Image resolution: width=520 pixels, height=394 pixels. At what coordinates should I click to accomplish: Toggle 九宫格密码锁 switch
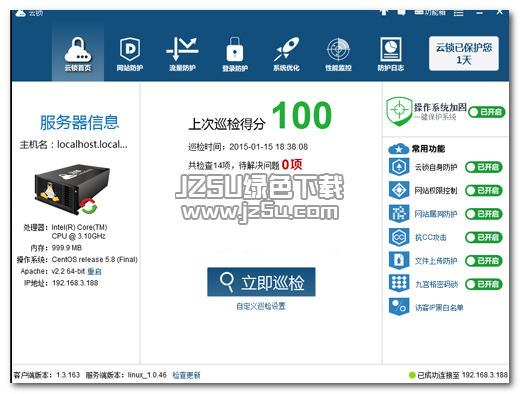click(484, 284)
